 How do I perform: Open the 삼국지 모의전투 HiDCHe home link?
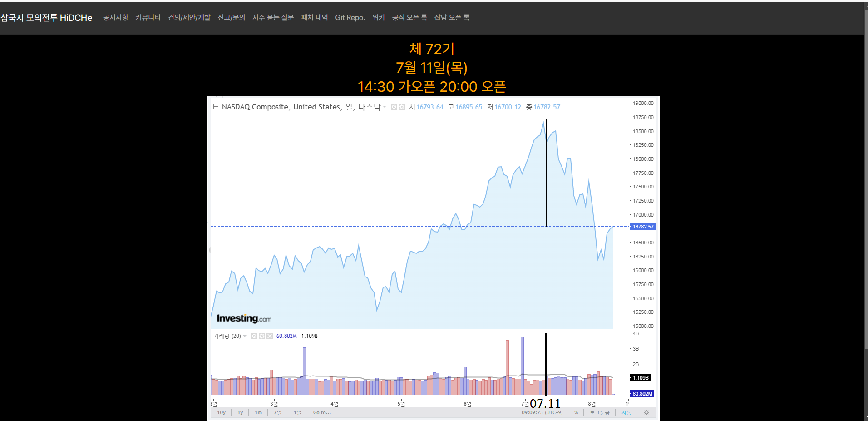[x=46, y=18]
